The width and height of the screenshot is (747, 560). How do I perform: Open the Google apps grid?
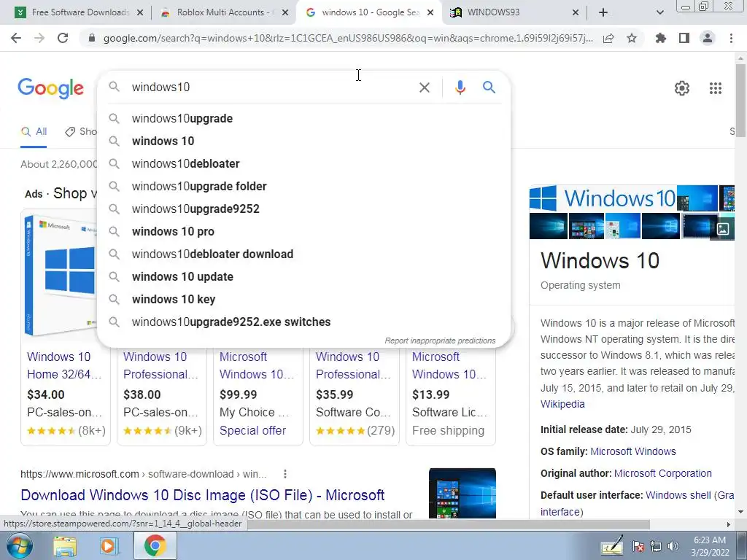[716, 88]
